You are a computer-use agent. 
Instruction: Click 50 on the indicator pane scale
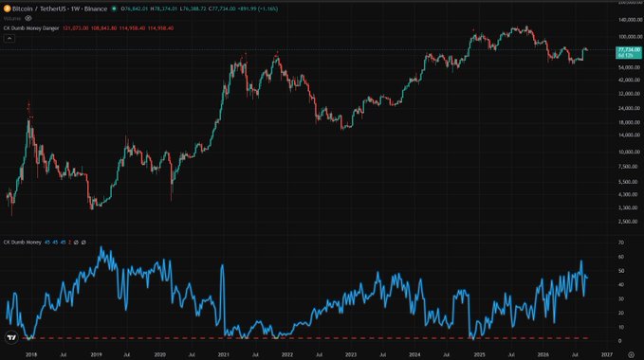coord(621,271)
